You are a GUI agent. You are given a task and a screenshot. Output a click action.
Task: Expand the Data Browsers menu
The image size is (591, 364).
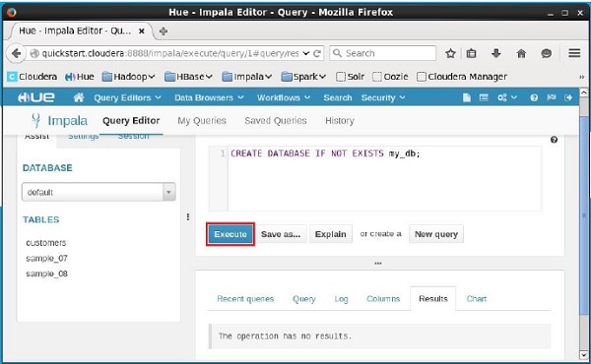209,97
